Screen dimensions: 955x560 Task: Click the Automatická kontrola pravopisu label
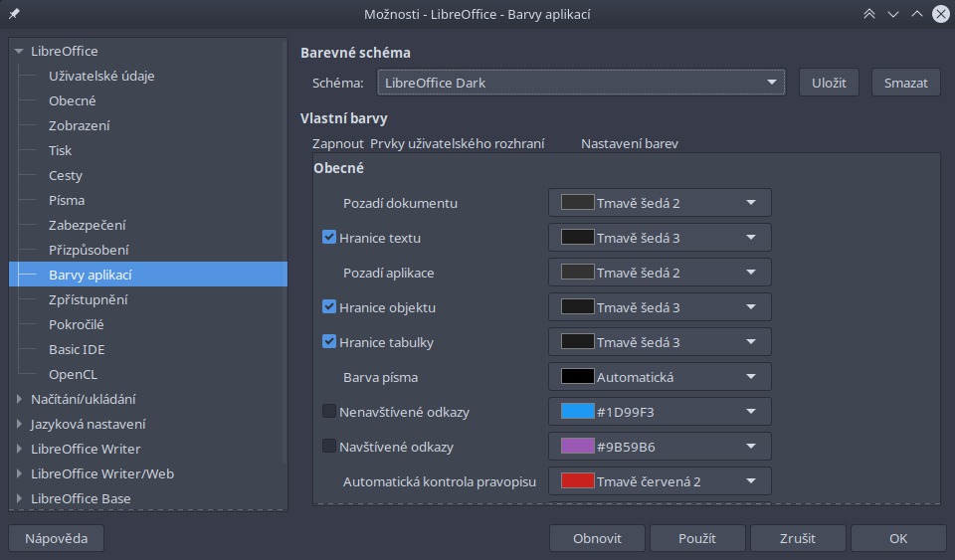(439, 481)
